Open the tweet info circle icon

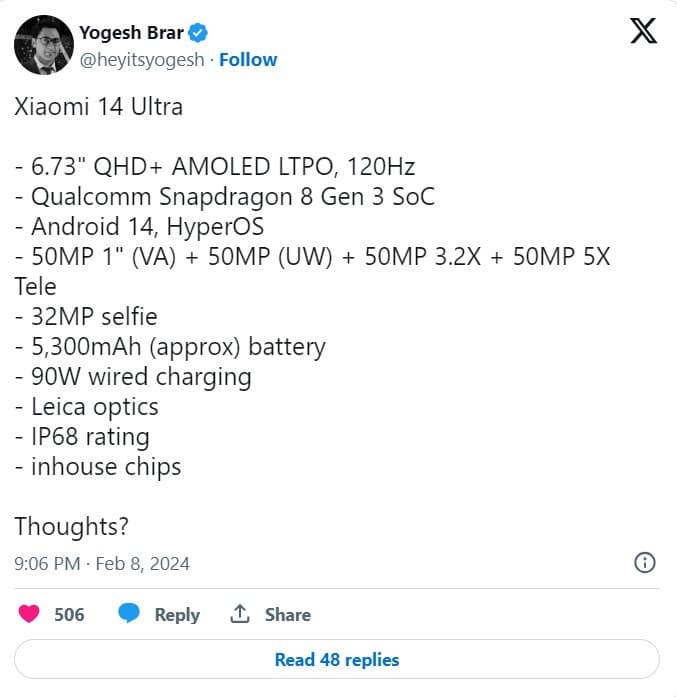645,562
